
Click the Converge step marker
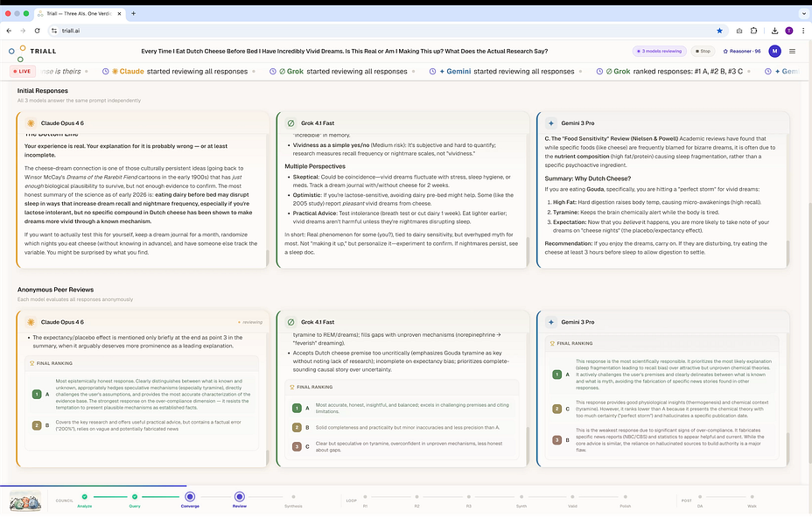(190, 496)
